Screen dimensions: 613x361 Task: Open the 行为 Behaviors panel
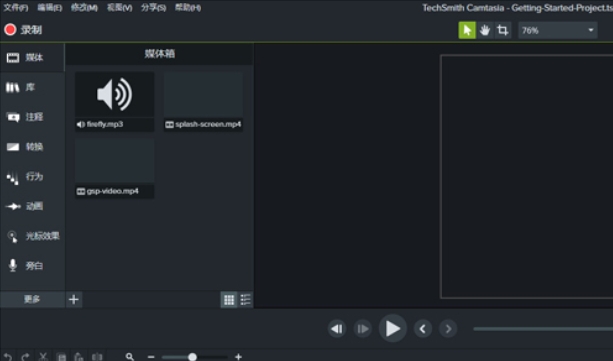coord(32,177)
